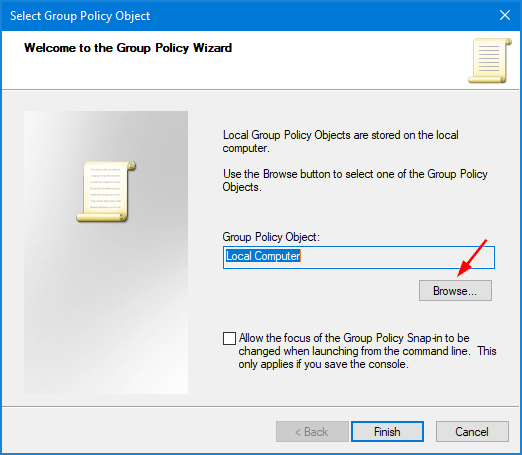Click the grayed-out Back button
The height and width of the screenshot is (455, 522).
(x=312, y=432)
